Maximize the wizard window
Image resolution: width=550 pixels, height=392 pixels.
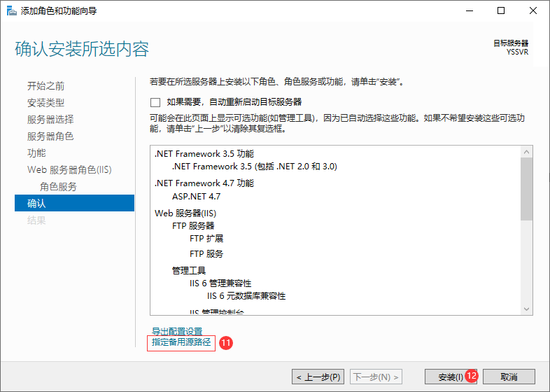[x=501, y=11]
